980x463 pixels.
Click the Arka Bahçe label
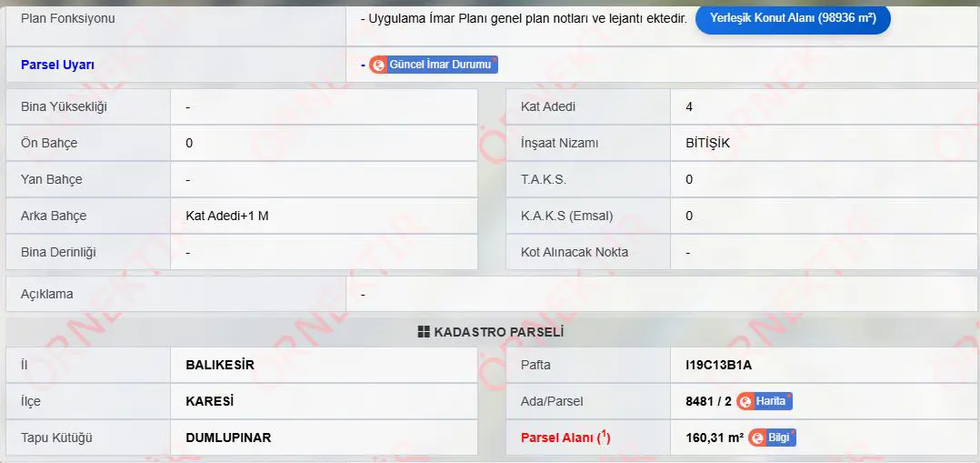[53, 216]
